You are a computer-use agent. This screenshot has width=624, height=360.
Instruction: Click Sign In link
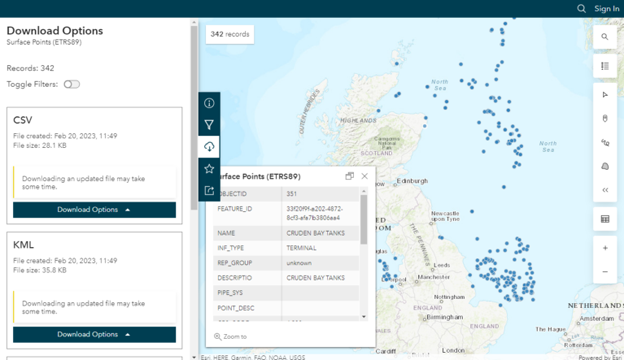pyautogui.click(x=606, y=9)
